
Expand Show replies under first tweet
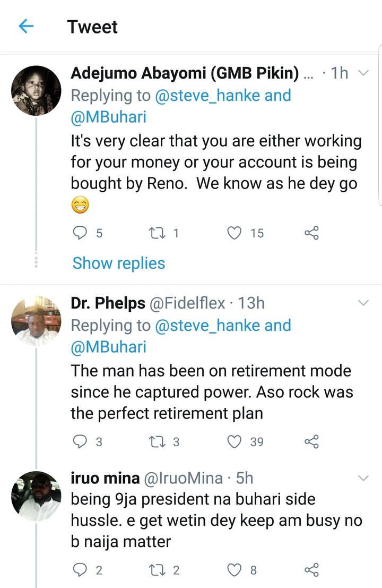[x=119, y=263]
